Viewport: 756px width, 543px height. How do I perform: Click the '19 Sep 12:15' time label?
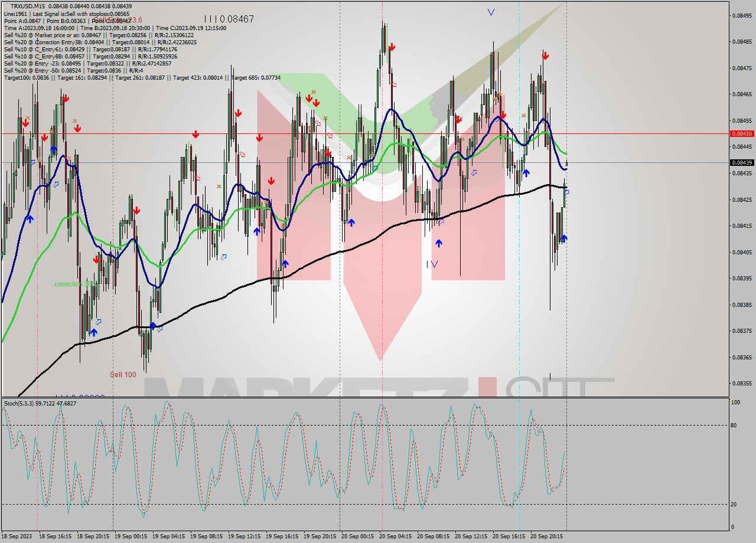[x=245, y=537]
